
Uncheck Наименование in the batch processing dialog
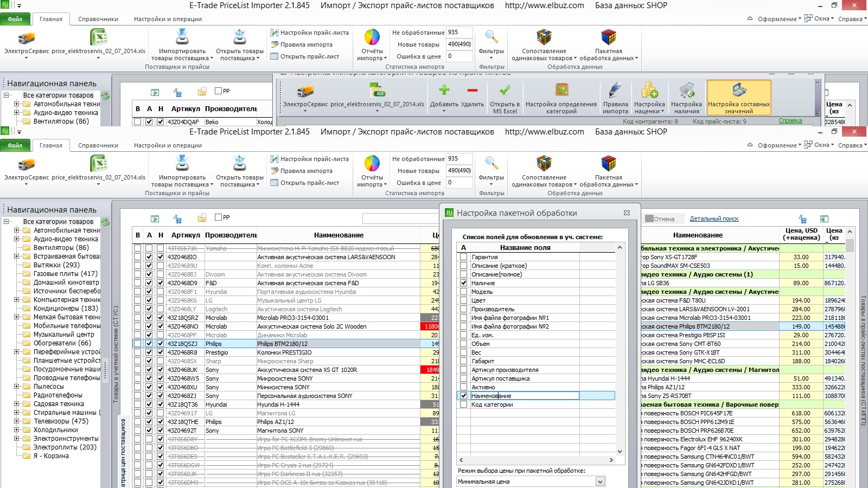463,396
